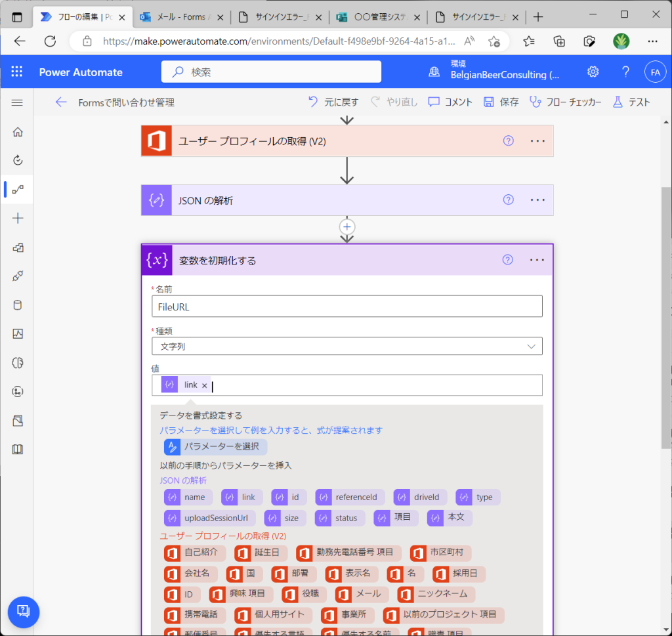Insert the referenceId token

click(x=350, y=497)
